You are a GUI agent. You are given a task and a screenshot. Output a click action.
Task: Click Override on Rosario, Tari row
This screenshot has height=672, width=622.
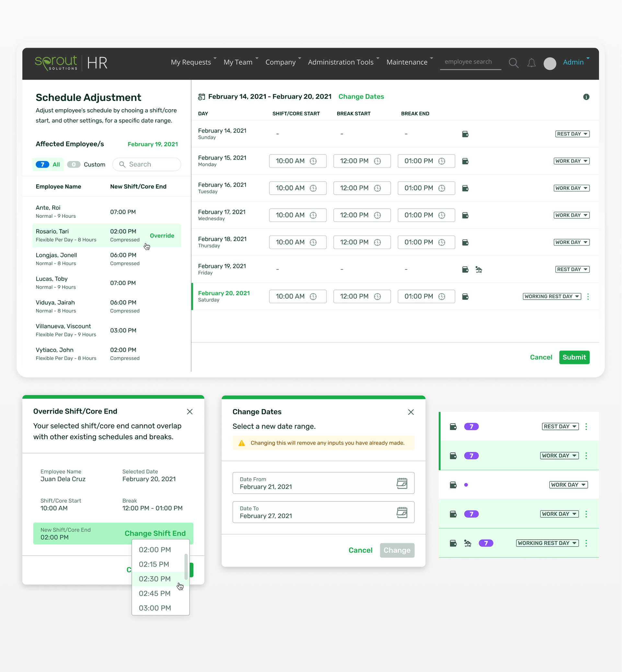pyautogui.click(x=162, y=235)
